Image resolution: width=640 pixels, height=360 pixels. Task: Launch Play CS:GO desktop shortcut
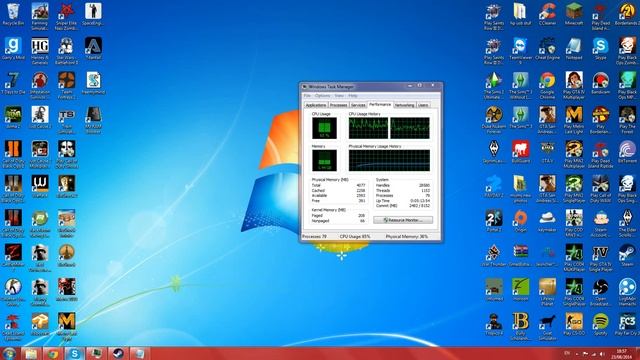click(574, 324)
